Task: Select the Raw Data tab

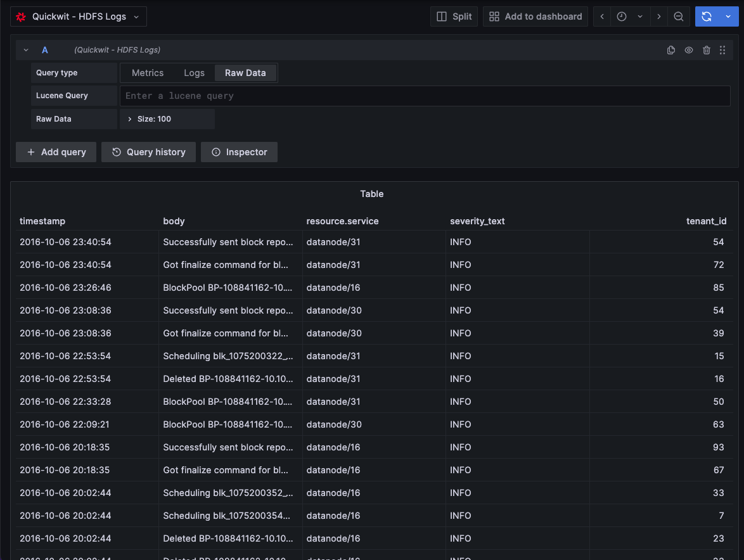Action: click(245, 72)
